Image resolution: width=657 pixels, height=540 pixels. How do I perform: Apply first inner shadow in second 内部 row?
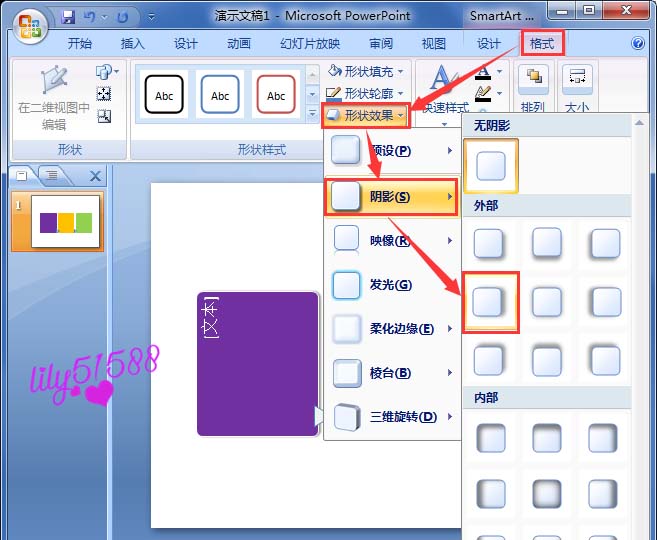tap(491, 494)
